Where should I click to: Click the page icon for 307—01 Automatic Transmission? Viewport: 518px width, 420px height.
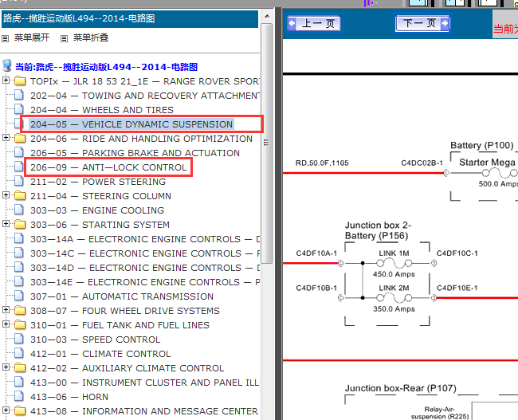(19, 296)
